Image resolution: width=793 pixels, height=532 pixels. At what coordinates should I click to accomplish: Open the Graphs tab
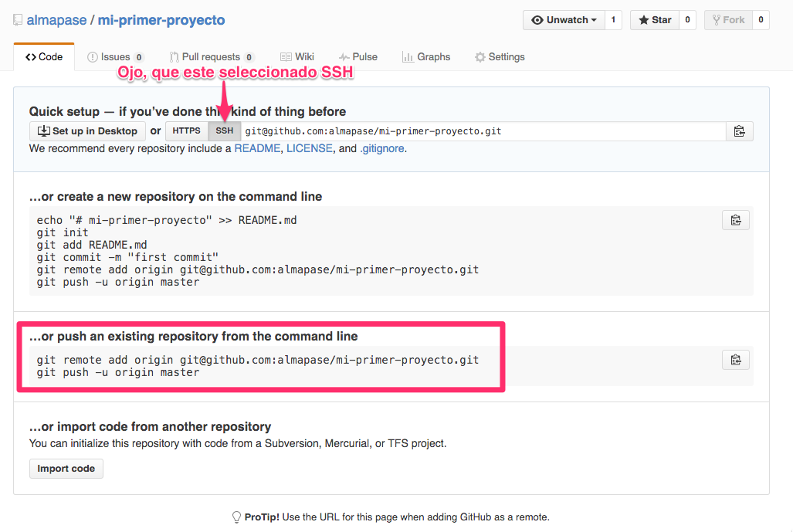[426, 57]
